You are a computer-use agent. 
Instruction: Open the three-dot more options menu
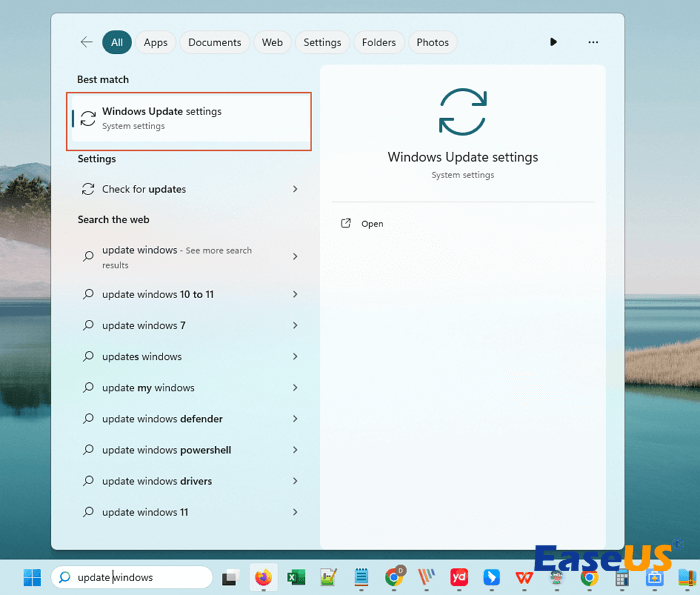pyautogui.click(x=593, y=42)
